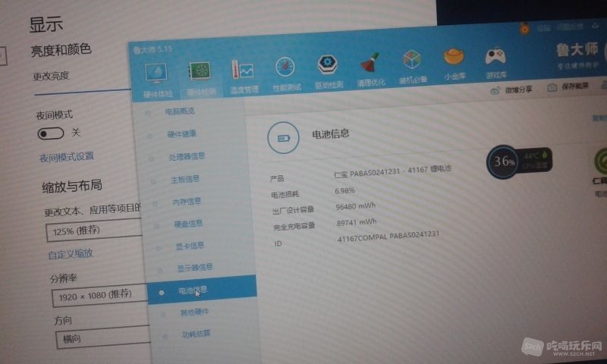Image resolution: width=607 pixels, height=364 pixels.
Task: Click the 89741 mWh full charge value
Action: click(357, 222)
